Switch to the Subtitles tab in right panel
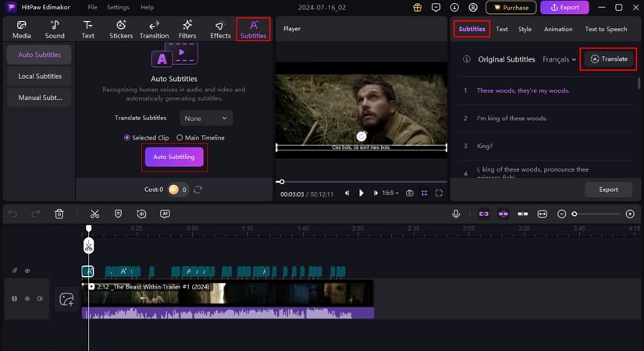Viewport: 644px width, 351px height. pyautogui.click(x=472, y=29)
